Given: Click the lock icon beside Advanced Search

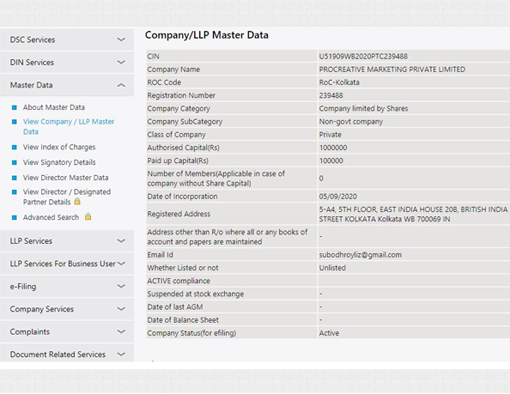Looking at the screenshot, I should pyautogui.click(x=88, y=217).
